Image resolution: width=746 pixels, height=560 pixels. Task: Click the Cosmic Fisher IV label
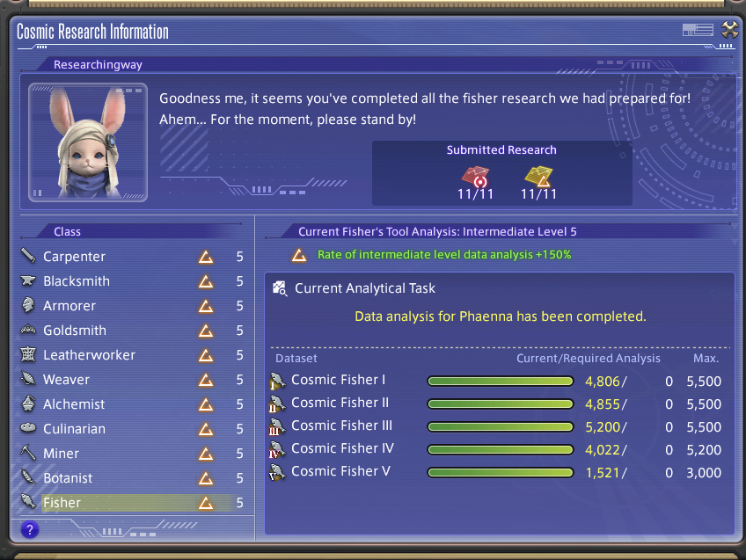click(342, 448)
